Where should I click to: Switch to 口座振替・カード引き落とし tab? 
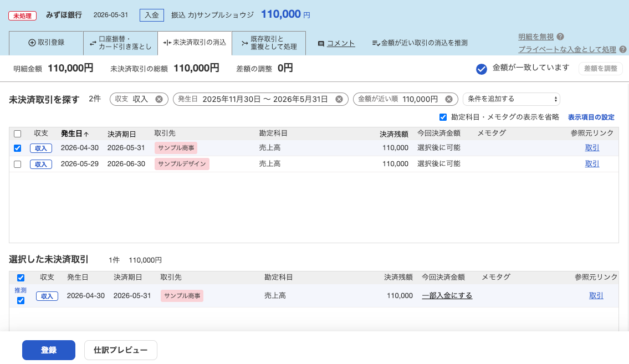click(x=120, y=43)
